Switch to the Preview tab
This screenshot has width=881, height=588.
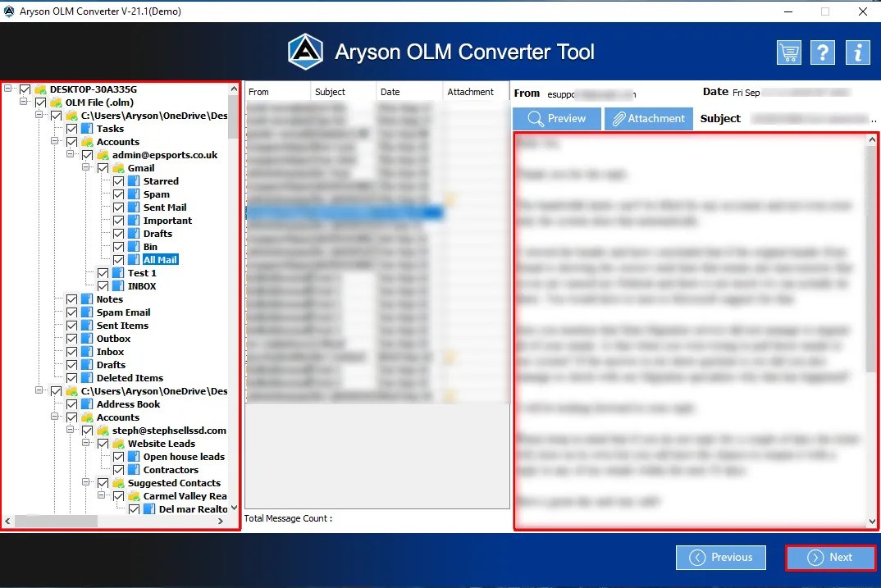click(x=556, y=118)
